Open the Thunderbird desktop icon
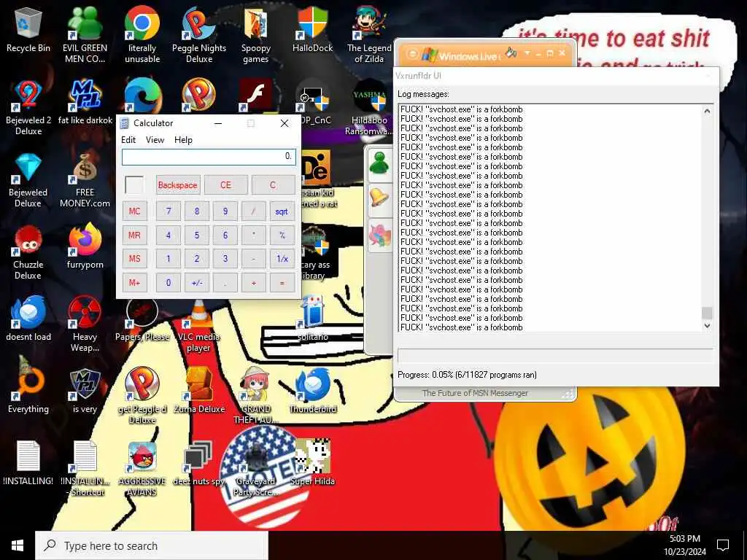 (312, 391)
